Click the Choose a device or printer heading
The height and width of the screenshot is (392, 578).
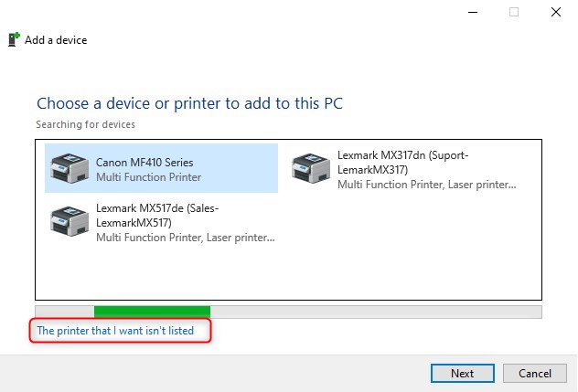pos(189,103)
